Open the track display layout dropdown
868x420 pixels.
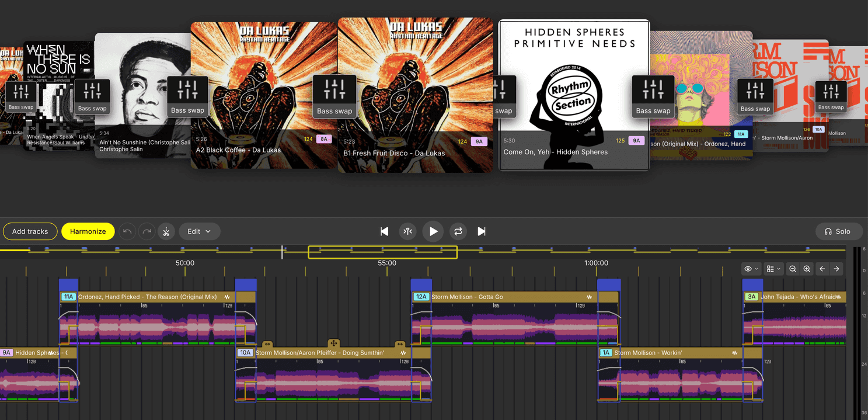pyautogui.click(x=773, y=269)
